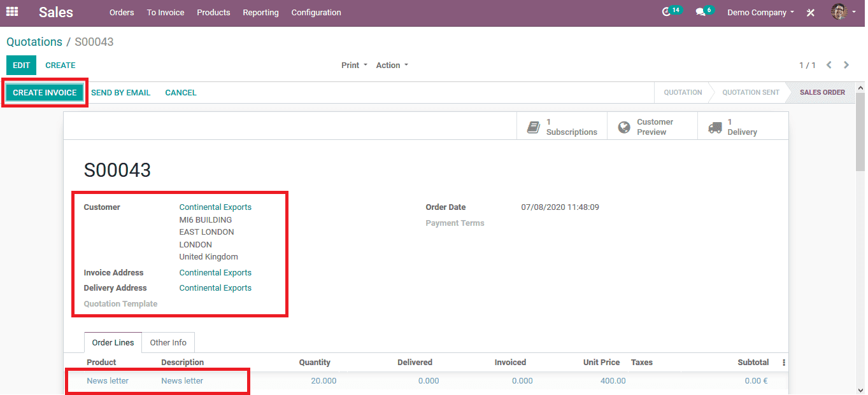The height and width of the screenshot is (395, 868).
Task: Sort by Unit Price column header
Action: click(601, 363)
